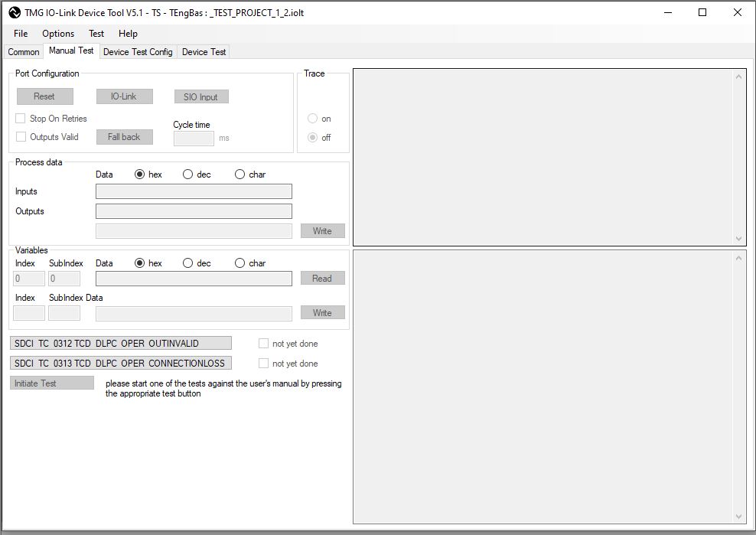This screenshot has height=535, width=756.
Task: Click the TMG app icon in title bar
Action: 14,13
